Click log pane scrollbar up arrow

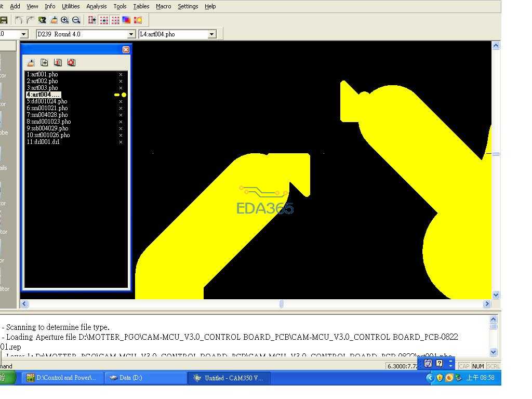click(x=494, y=319)
